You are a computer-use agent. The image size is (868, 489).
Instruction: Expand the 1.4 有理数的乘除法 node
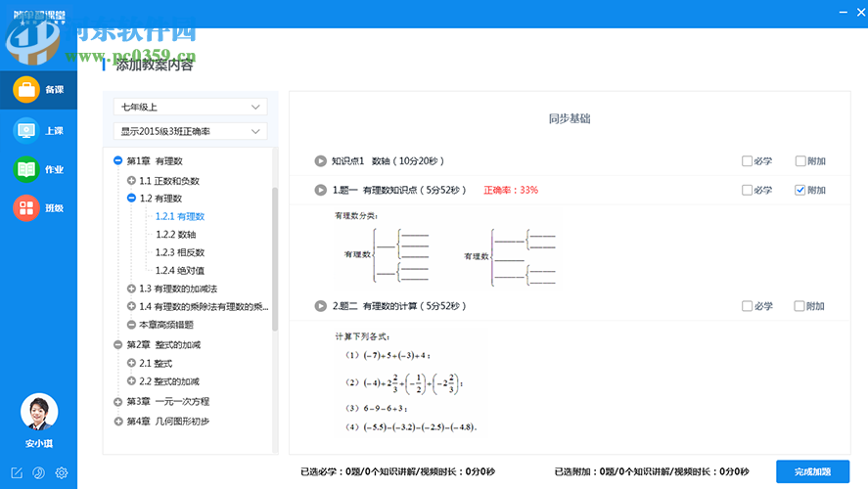click(x=131, y=306)
